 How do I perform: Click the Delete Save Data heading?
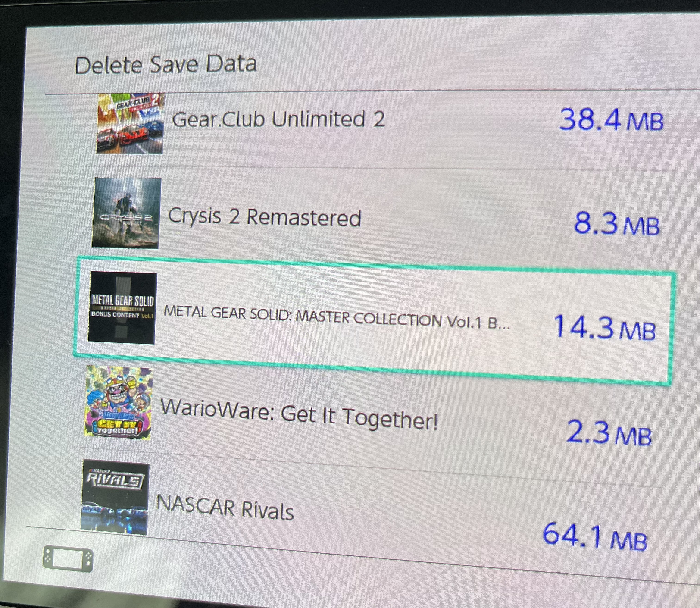pos(166,65)
